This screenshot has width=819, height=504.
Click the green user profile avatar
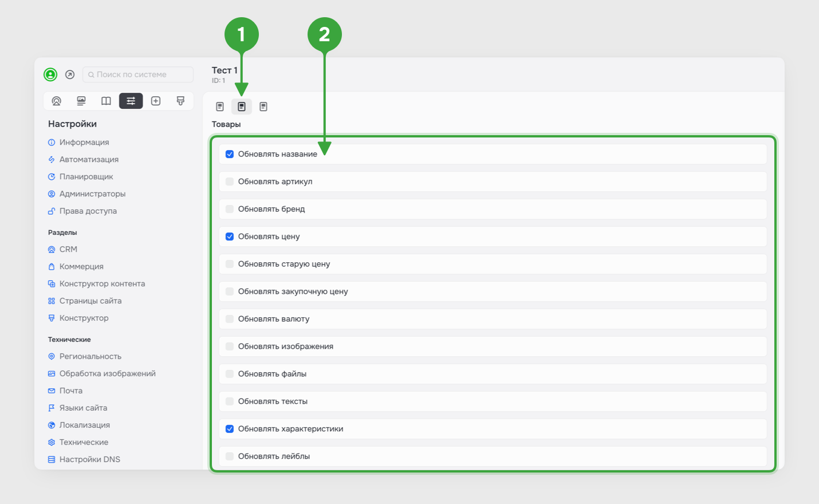50,74
